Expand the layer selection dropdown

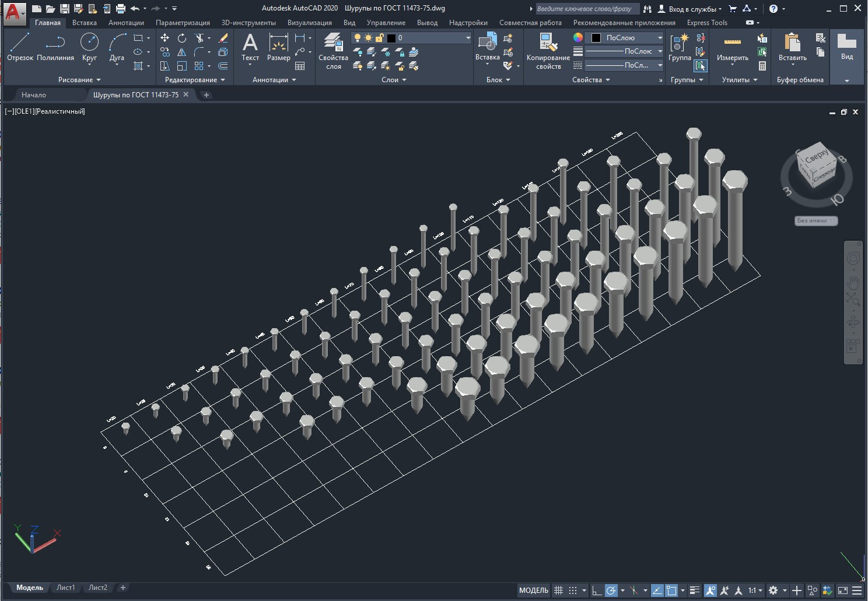(411, 38)
